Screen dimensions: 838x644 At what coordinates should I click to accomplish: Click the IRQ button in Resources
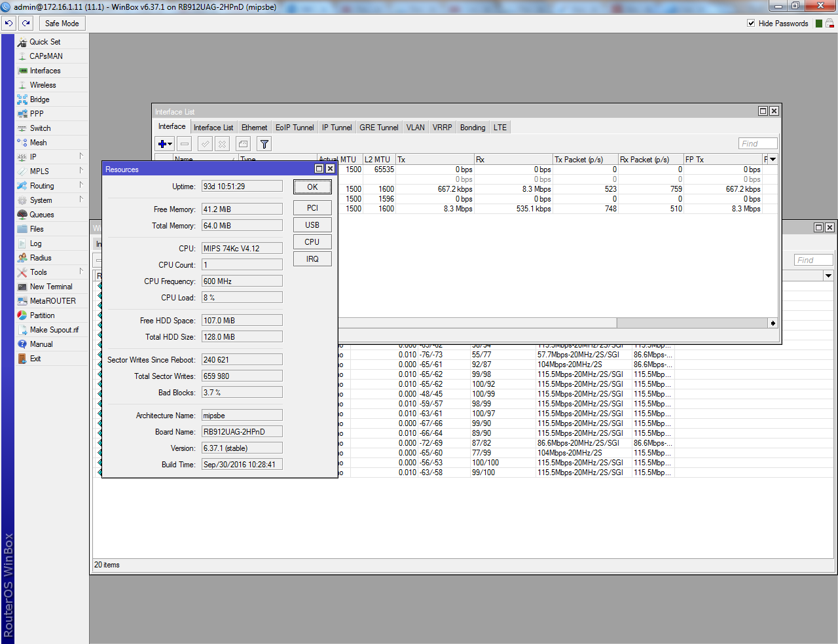(312, 259)
